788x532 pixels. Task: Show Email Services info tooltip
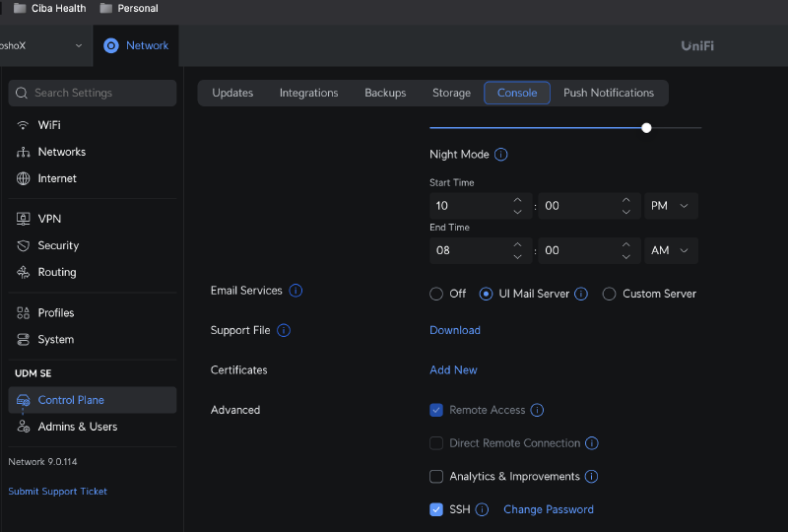[295, 291]
